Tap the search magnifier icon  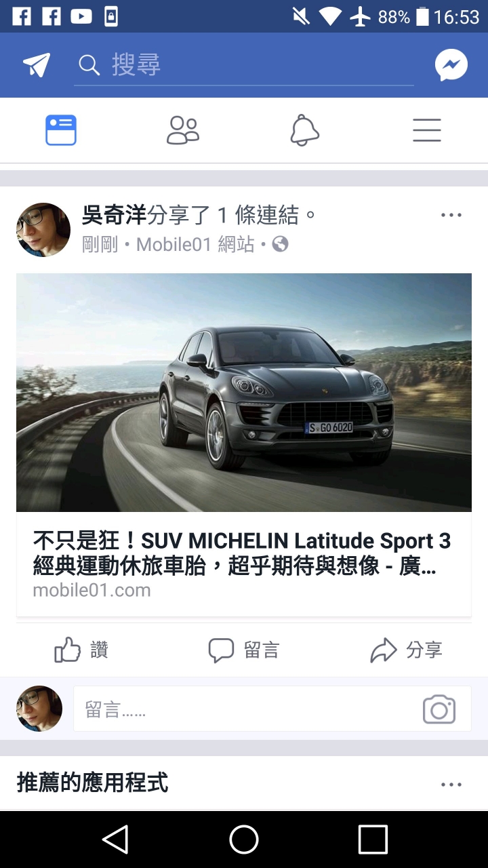coord(89,65)
